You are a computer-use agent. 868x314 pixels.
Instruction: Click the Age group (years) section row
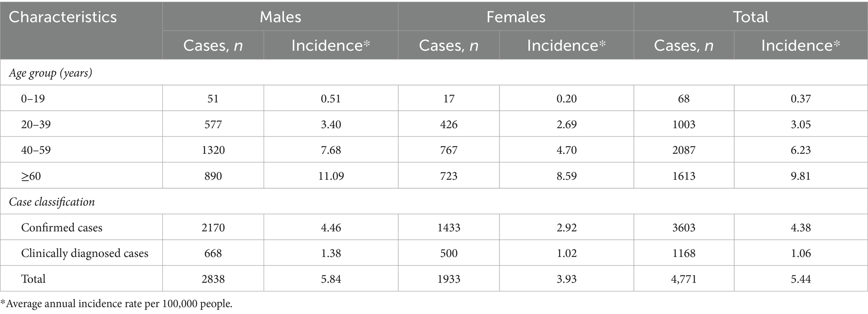[x=50, y=73]
